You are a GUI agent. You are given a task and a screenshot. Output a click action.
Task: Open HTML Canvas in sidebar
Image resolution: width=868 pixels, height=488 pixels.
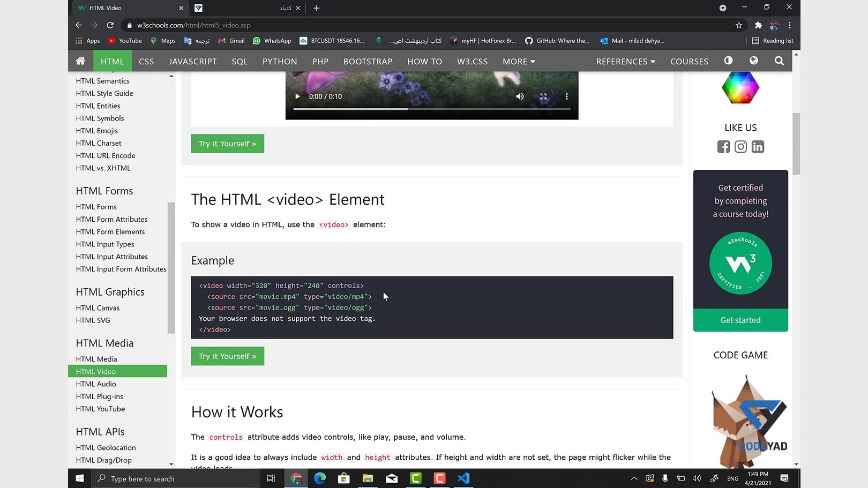(98, 308)
